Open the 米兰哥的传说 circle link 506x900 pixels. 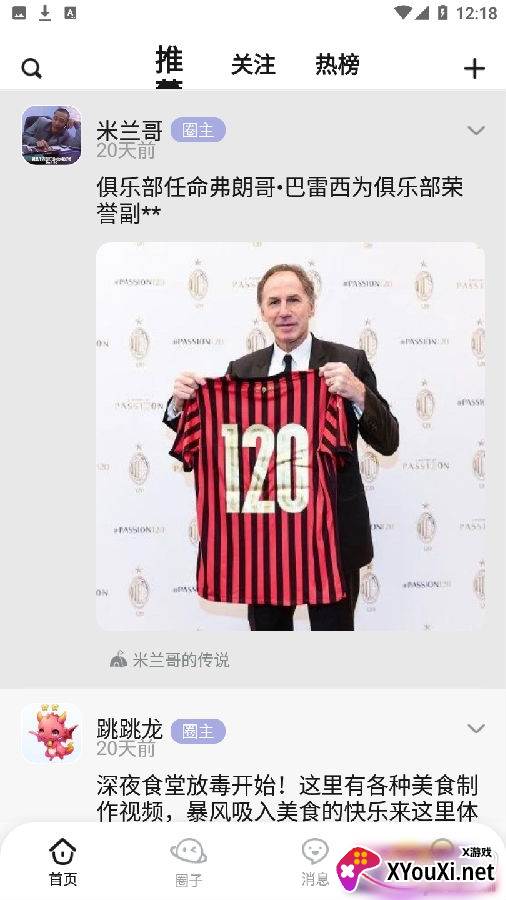181,660
